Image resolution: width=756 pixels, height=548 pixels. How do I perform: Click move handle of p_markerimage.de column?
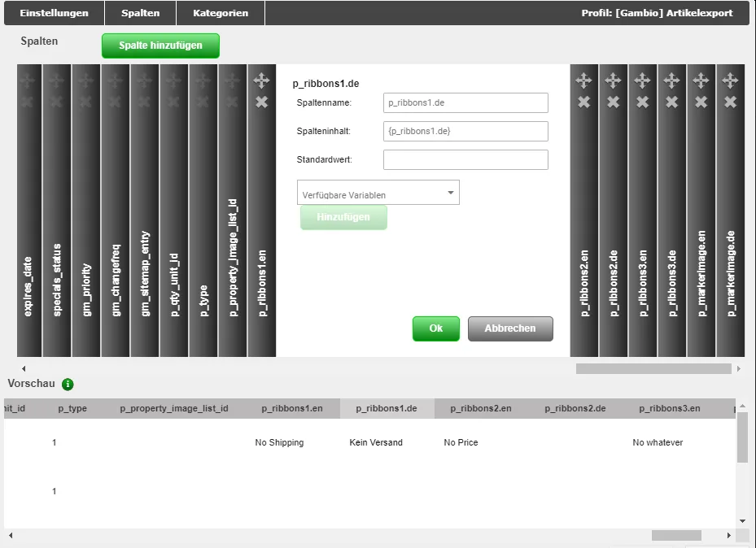[730, 81]
